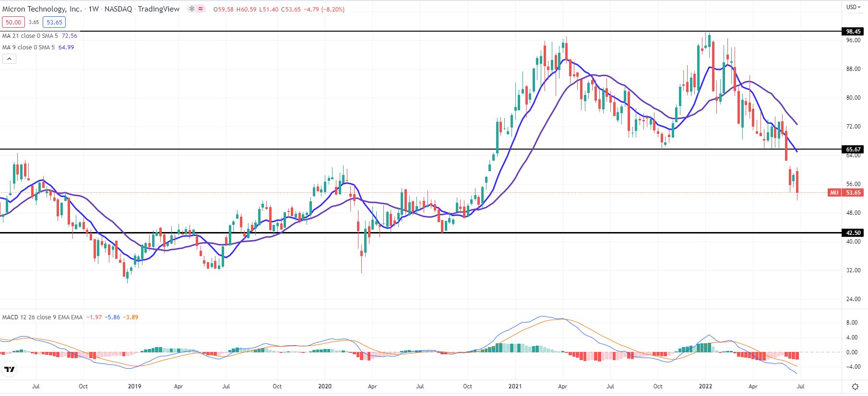868x396 pixels.
Task: Collapse the indicator legend with chevron button
Action: 9,59
